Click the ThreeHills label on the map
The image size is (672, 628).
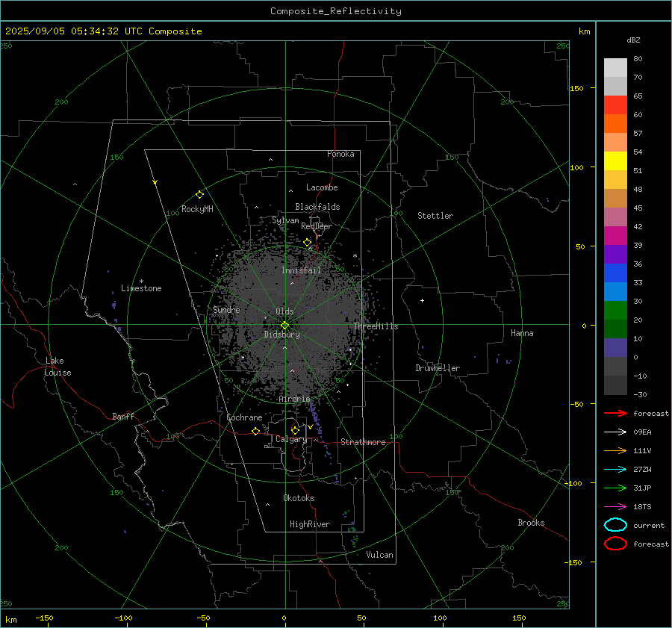pyautogui.click(x=376, y=326)
